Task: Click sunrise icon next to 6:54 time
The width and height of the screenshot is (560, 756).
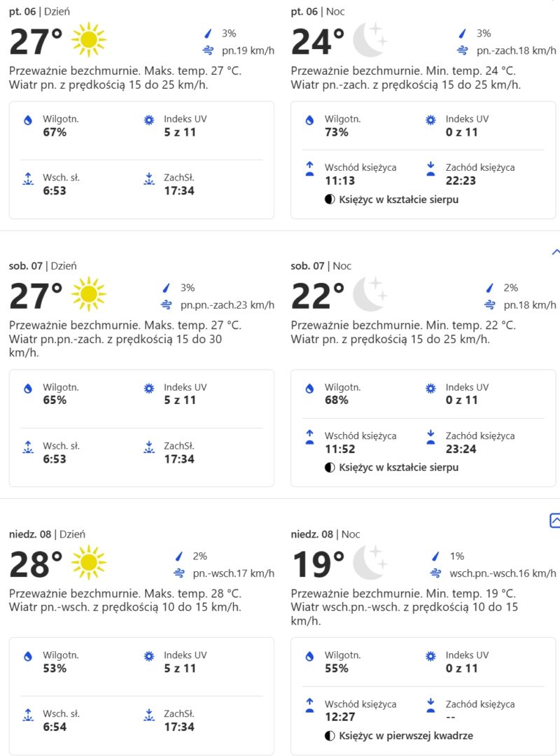Action: tap(28, 715)
